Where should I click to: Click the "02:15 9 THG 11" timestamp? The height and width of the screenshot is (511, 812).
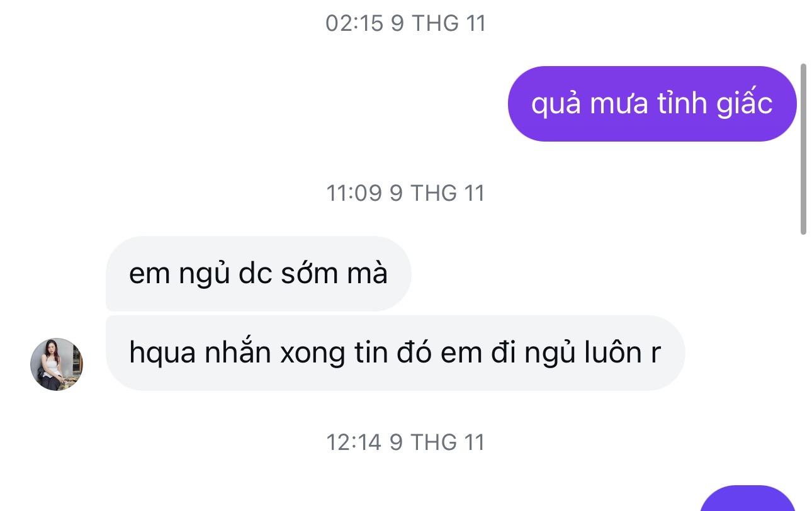[405, 24]
